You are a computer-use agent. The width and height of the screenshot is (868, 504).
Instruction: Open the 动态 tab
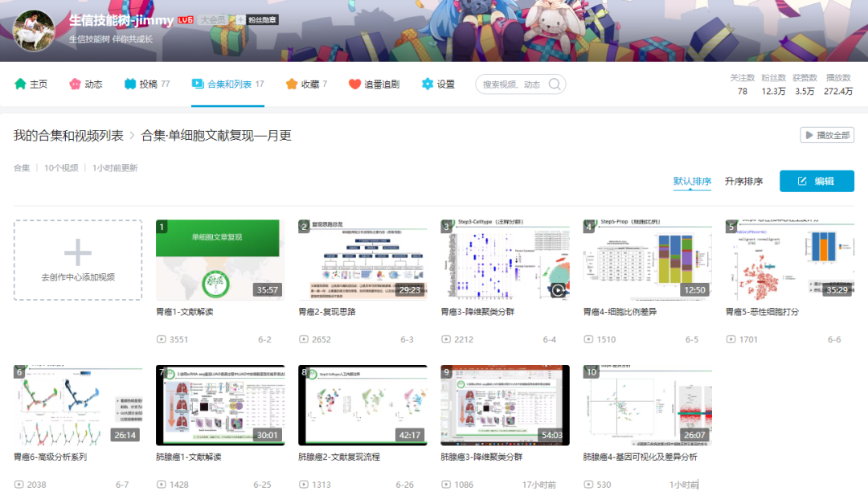86,84
